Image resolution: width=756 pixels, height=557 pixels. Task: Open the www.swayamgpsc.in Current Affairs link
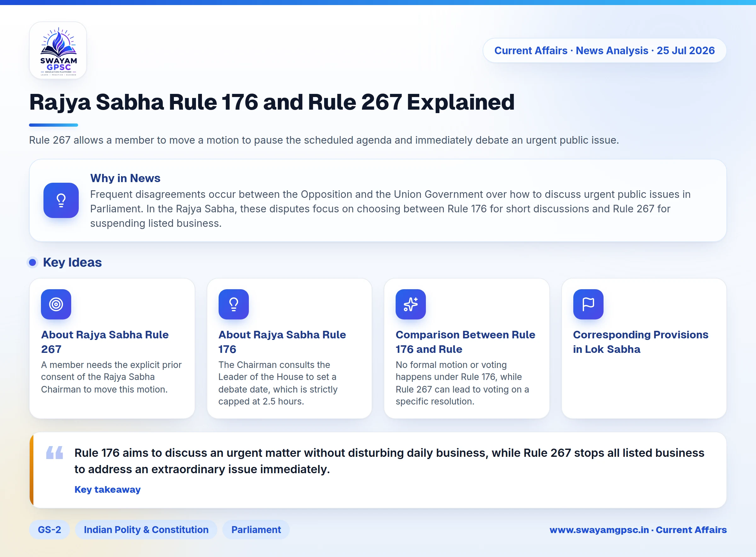pyautogui.click(x=638, y=530)
